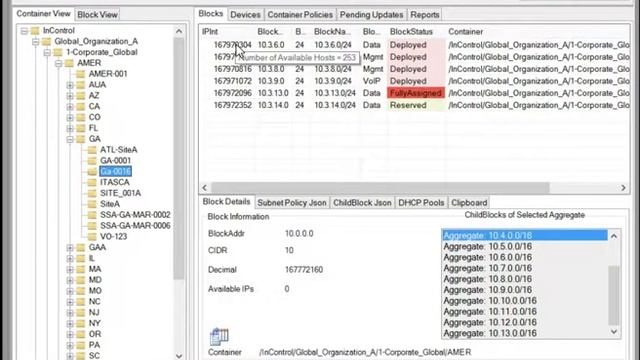Open the Container Policies tab
The image size is (640, 360).
pyautogui.click(x=300, y=15)
